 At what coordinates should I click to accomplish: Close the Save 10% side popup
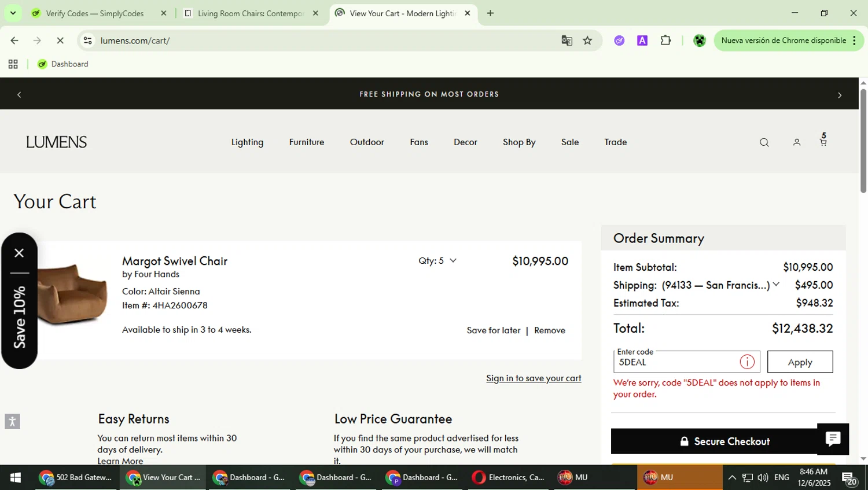[19, 253]
